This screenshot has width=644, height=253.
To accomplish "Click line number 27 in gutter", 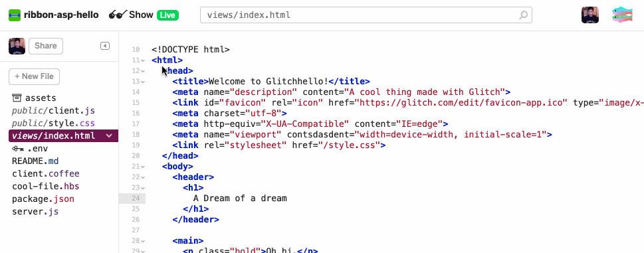I will pyautogui.click(x=136, y=230).
